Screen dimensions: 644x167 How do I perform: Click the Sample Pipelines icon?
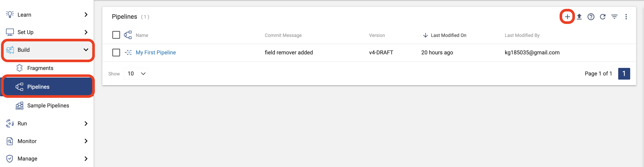[19, 105]
